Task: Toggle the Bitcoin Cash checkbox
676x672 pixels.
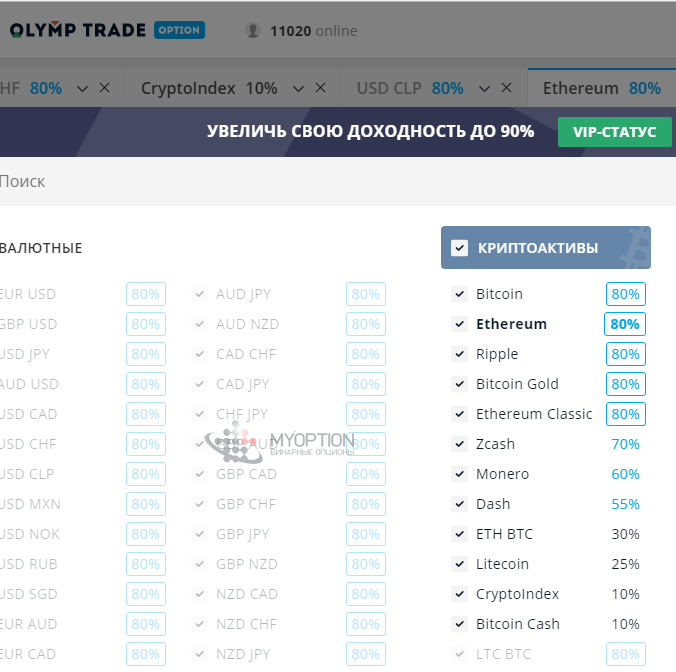Action: point(460,624)
